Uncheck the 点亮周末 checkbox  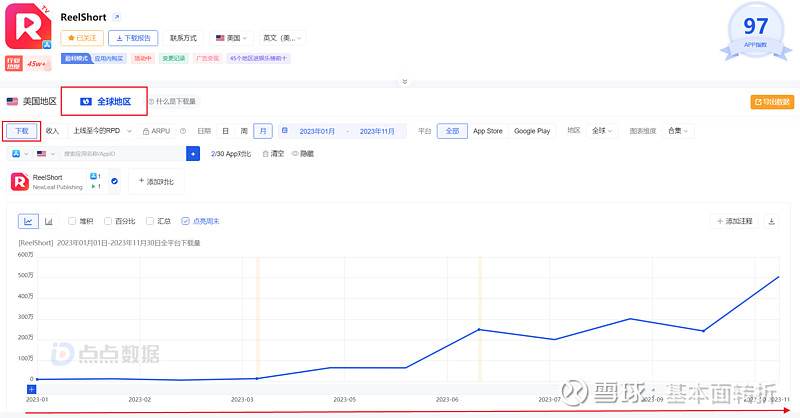(x=185, y=221)
